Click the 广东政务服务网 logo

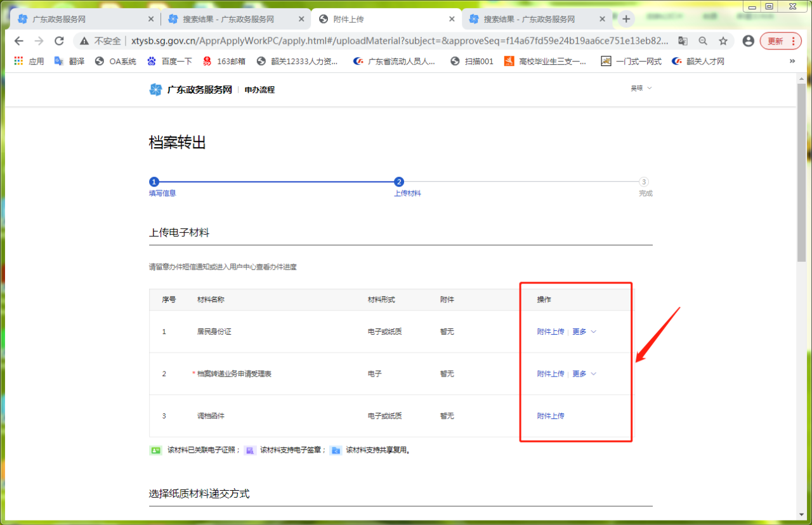pyautogui.click(x=191, y=90)
